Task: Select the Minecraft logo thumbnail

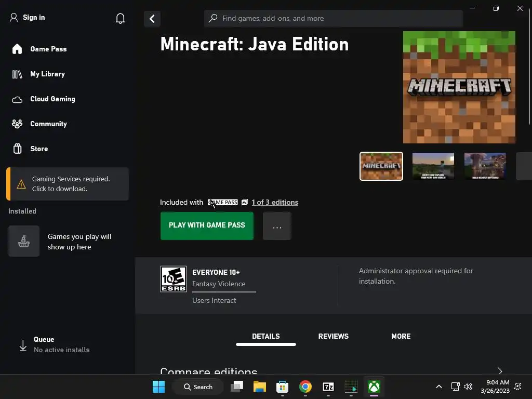Action: [381, 166]
